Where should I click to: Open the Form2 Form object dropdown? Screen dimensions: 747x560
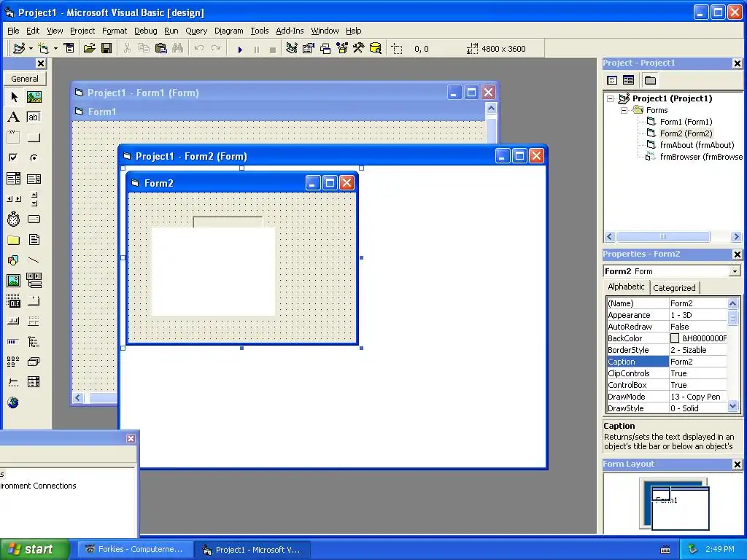click(x=735, y=271)
